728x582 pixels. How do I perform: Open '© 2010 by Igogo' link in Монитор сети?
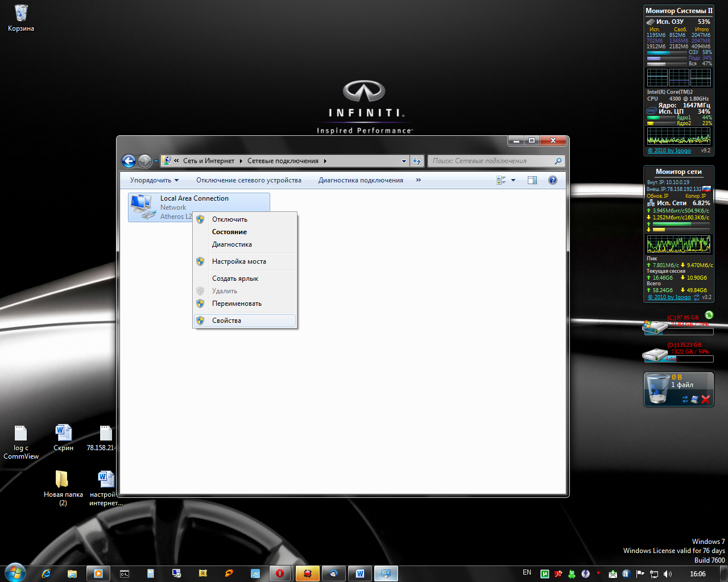click(x=669, y=297)
